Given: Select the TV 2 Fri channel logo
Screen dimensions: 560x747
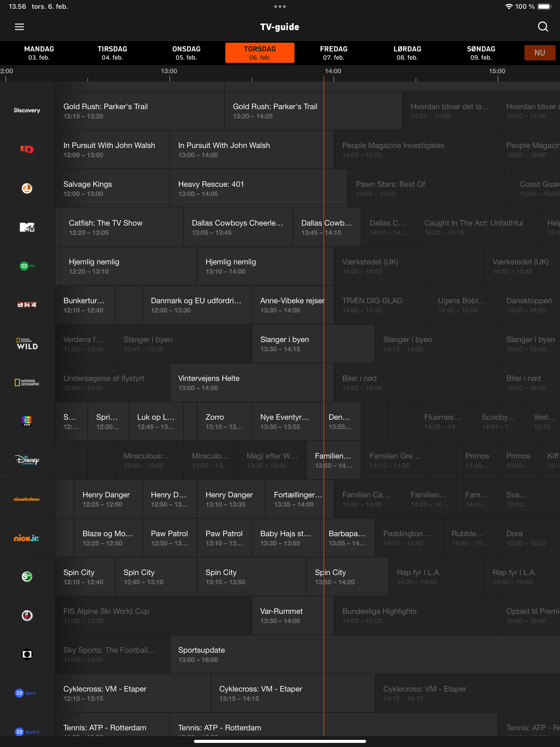Looking at the screenshot, I should click(27, 266).
